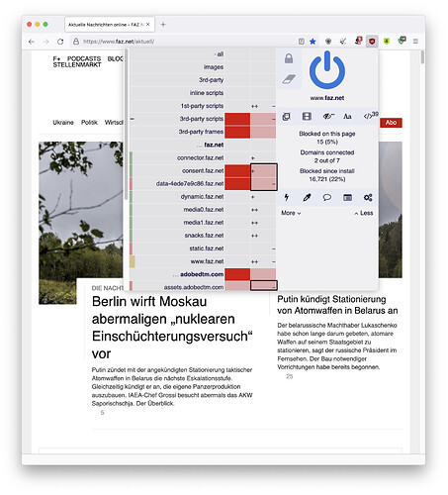Open the uBlock logger icon
448x495 pixels.
[347, 197]
